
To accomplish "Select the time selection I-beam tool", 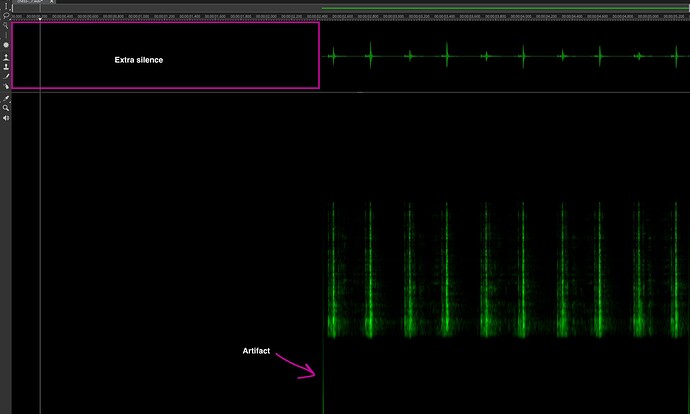I will click(x=6, y=7).
